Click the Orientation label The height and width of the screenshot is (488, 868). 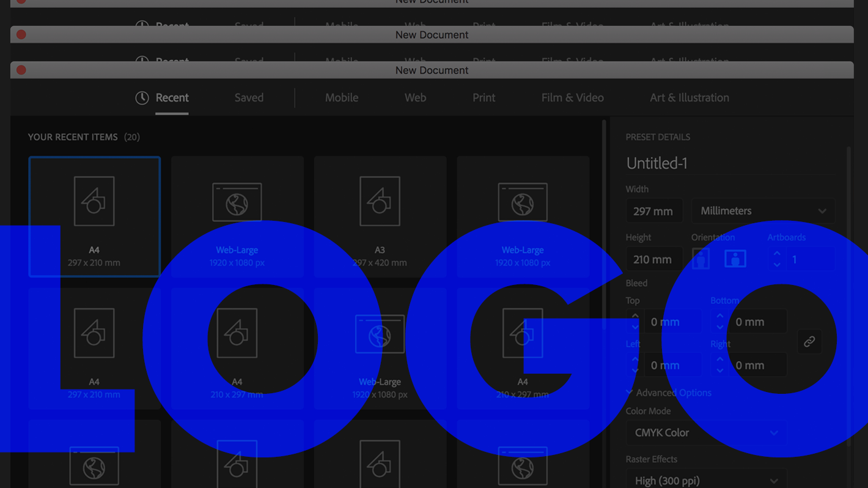pos(713,237)
